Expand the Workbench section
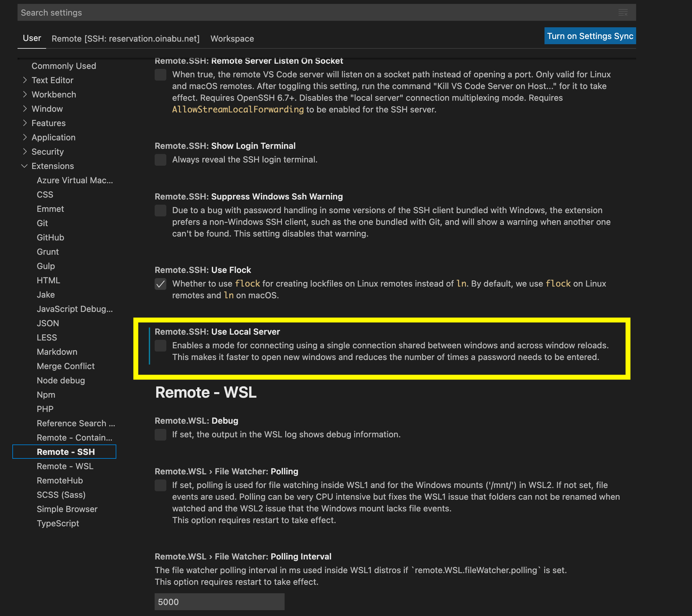 [24, 95]
